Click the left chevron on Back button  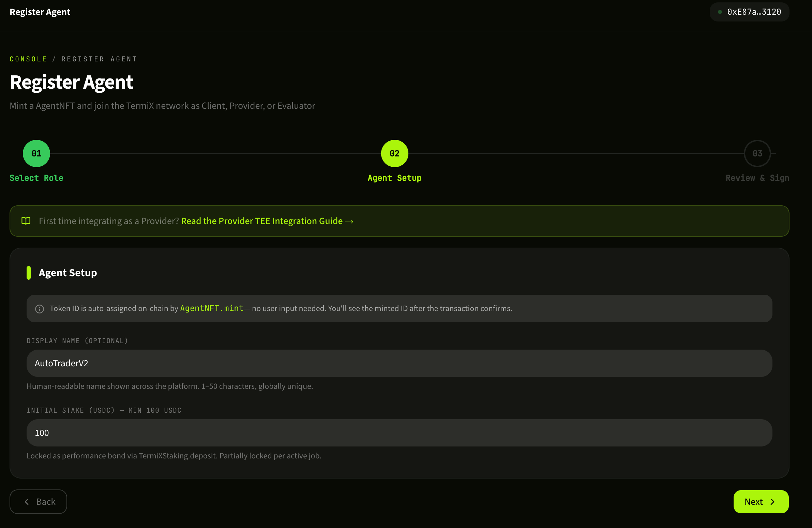[27, 502]
